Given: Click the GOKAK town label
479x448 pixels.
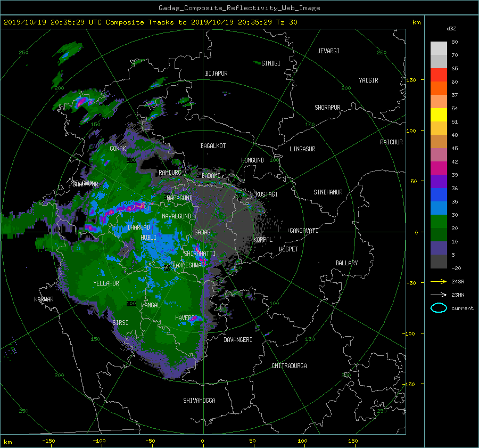Looking at the screenshot, I should click(118, 148).
